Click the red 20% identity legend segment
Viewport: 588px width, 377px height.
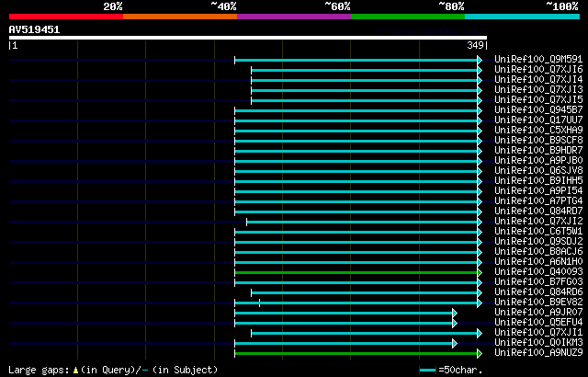pos(66,17)
